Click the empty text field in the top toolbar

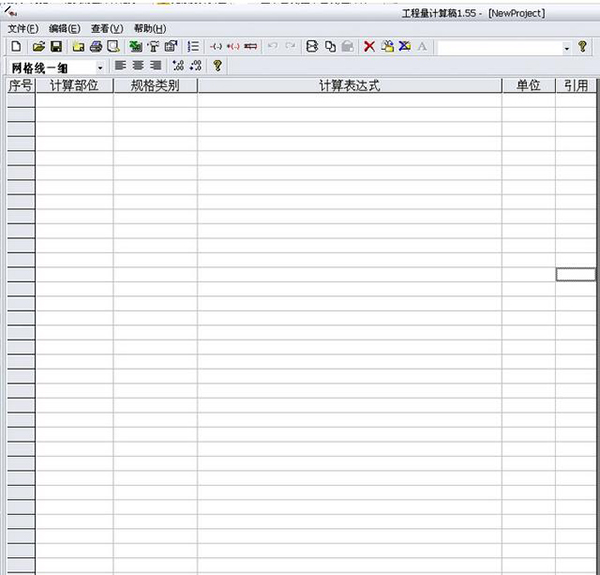click(498, 47)
